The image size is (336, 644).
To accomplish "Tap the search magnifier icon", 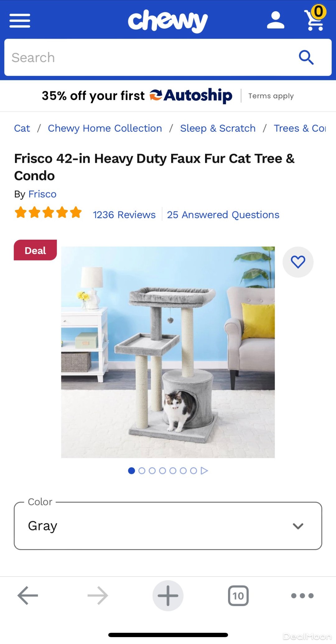I will 306,58.
